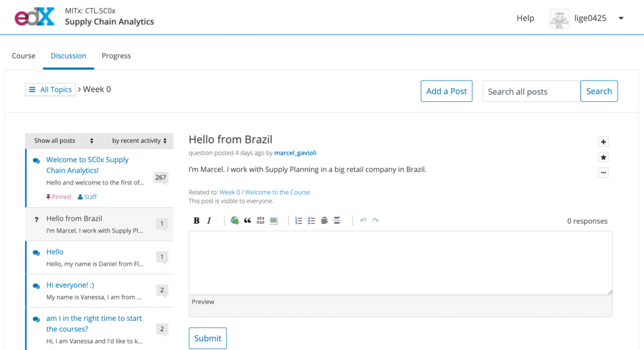Image resolution: width=644 pixels, height=350 pixels.
Task: Insert an image into the response
Action: [x=274, y=221]
